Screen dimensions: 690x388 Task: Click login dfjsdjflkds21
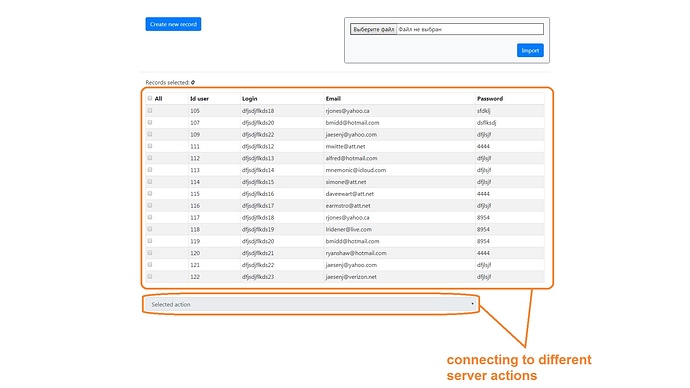tap(258, 253)
